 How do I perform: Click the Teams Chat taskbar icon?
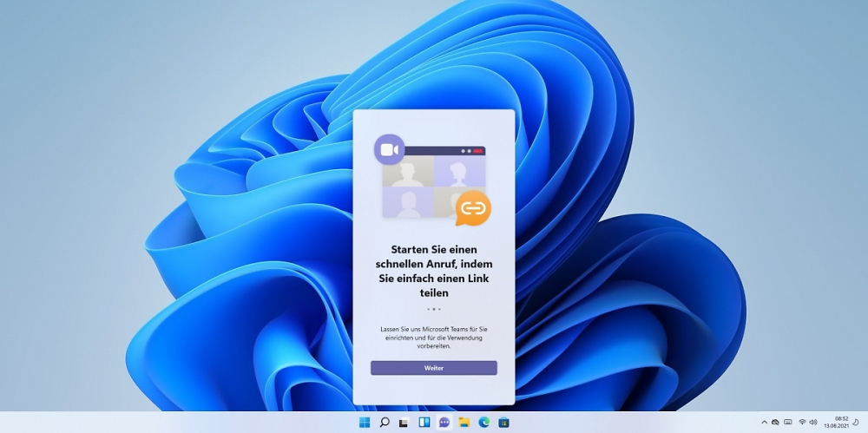point(444,423)
